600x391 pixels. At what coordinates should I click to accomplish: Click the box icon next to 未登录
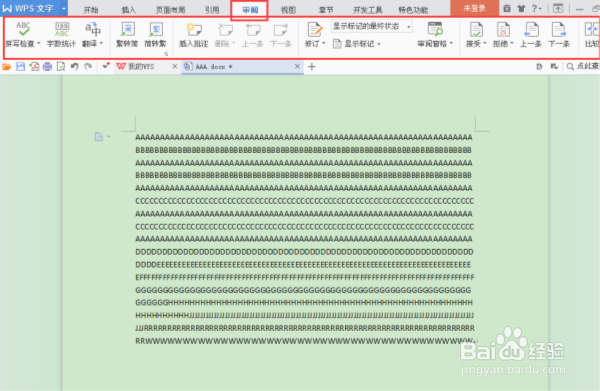click(507, 8)
